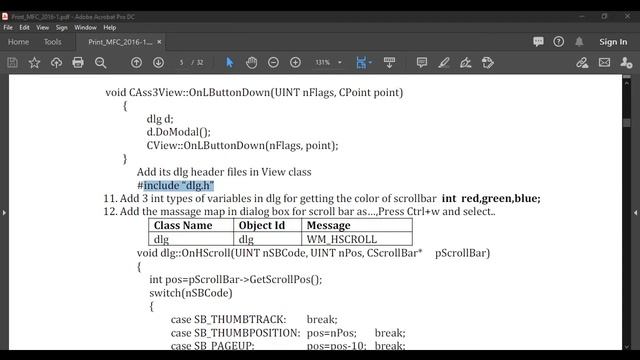
Task: Go to previous page arrow
Action: (136, 62)
